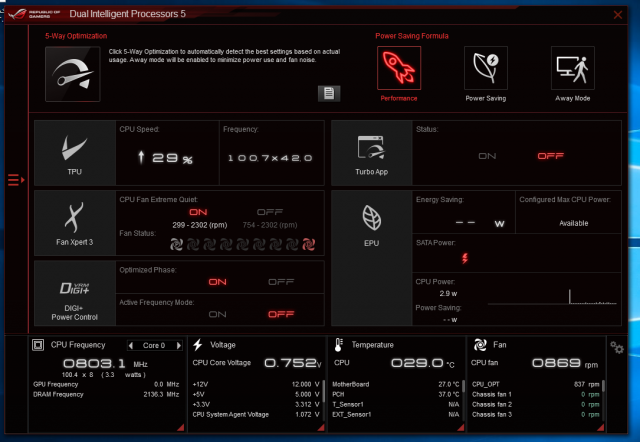Select Power Saving leaf mode
This screenshot has height=442, width=640.
[x=486, y=68]
